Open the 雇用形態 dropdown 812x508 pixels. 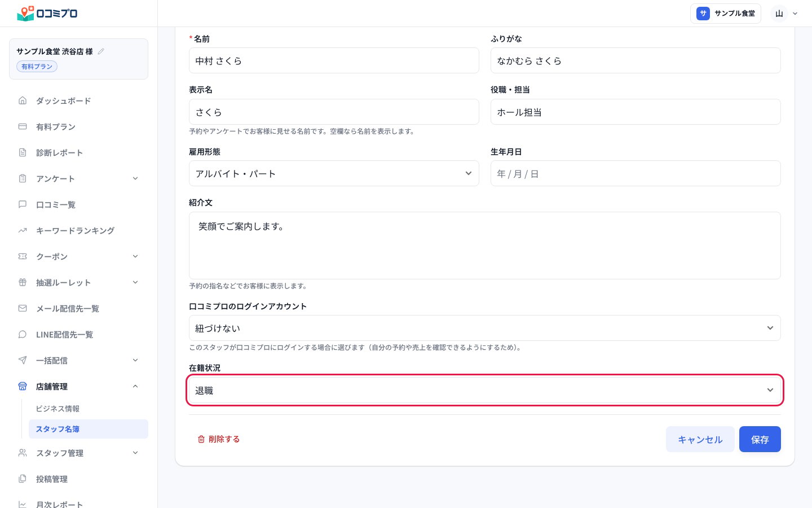pos(334,173)
